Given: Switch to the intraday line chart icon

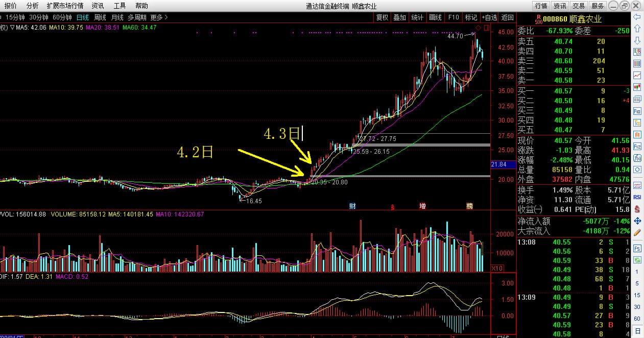Looking at the screenshot, I should click(637, 76).
